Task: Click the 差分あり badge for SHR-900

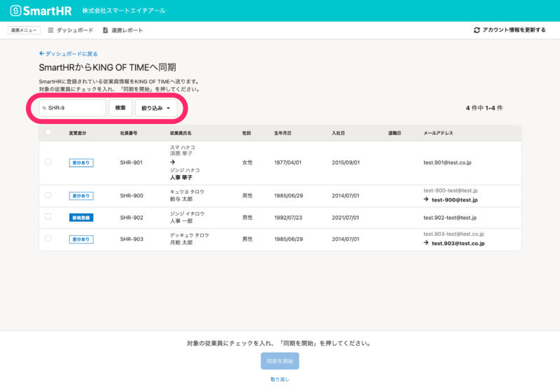Action: [x=81, y=196]
